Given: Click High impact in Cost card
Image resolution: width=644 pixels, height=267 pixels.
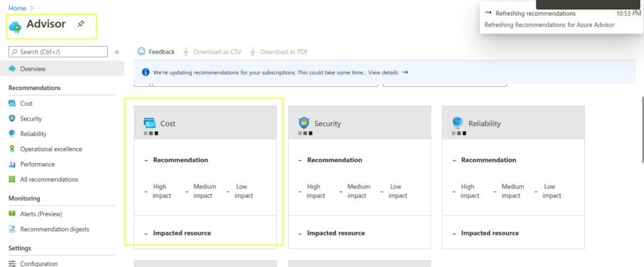Looking at the screenshot, I should [x=161, y=191].
